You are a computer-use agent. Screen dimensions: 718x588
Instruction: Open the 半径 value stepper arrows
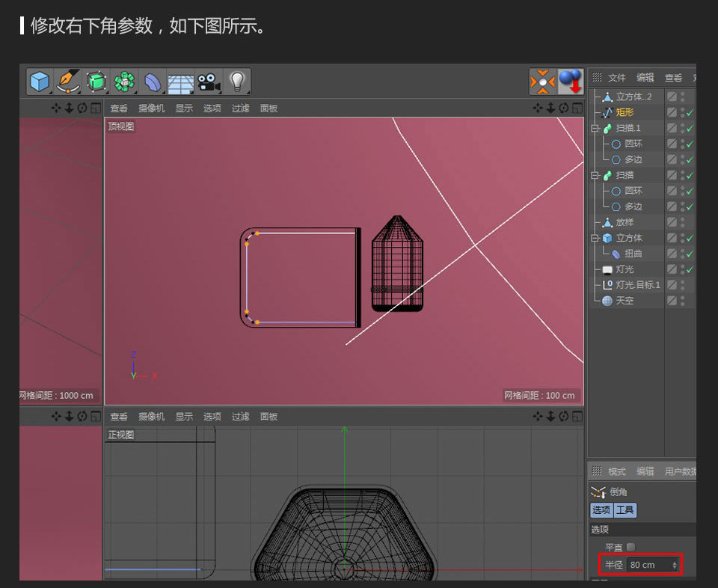coord(675,565)
